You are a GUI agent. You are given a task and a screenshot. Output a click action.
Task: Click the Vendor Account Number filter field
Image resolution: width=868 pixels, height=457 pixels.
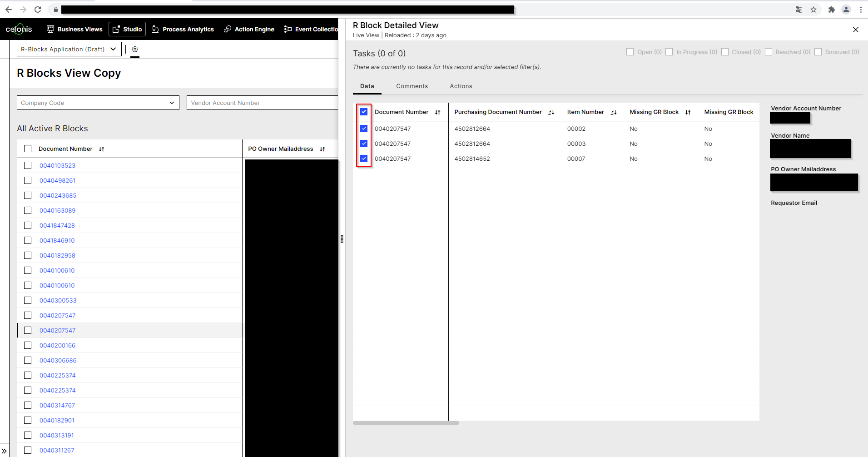[263, 103]
